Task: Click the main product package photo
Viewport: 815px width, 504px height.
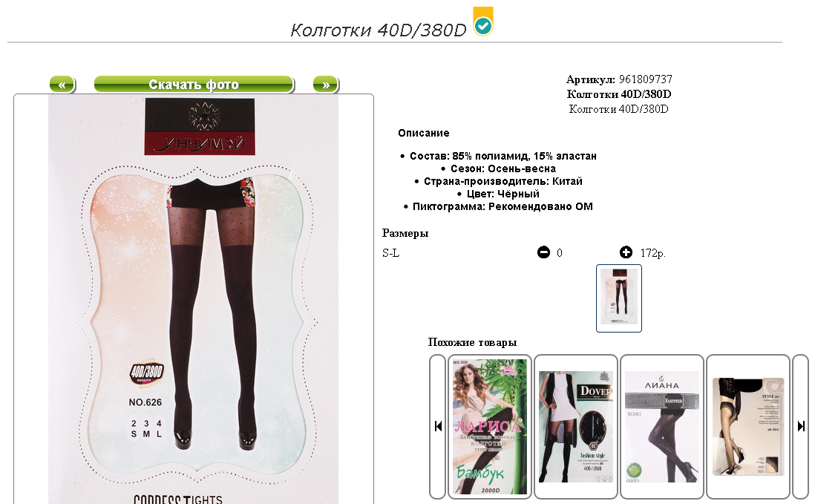Action: 193,299
